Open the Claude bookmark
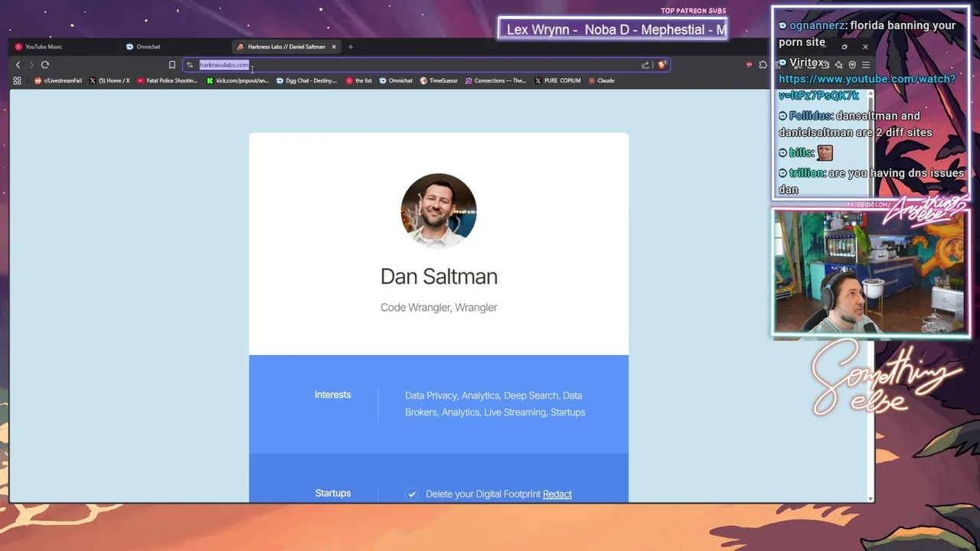This screenshot has height=551, width=980. pos(602,80)
